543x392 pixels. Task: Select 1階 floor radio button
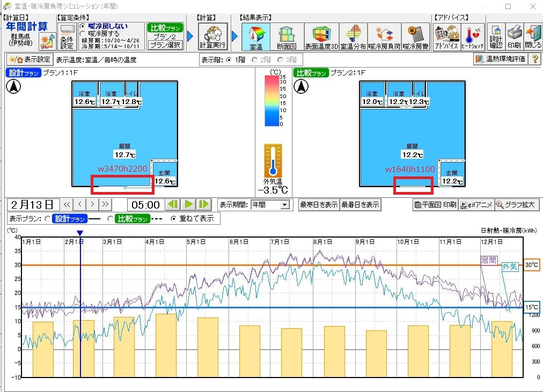tap(229, 60)
